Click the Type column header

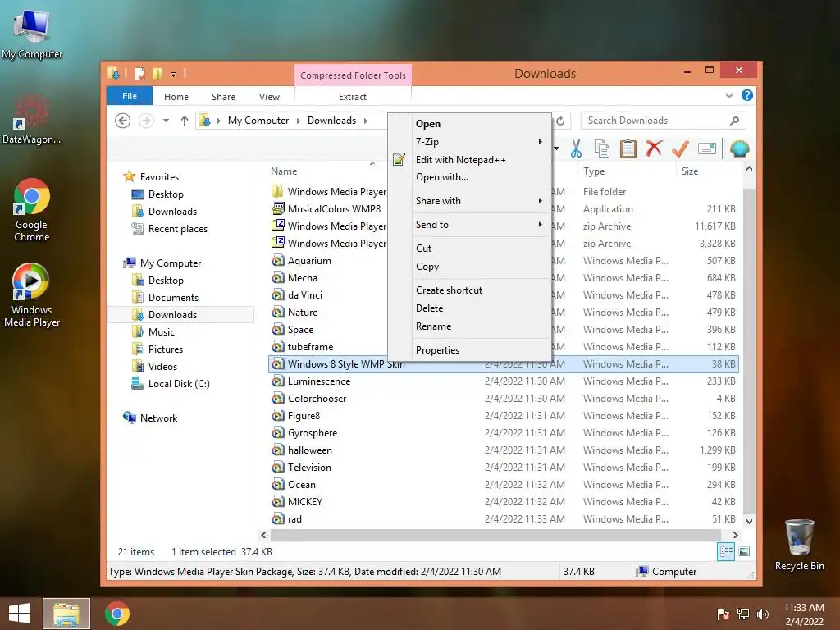tap(594, 171)
